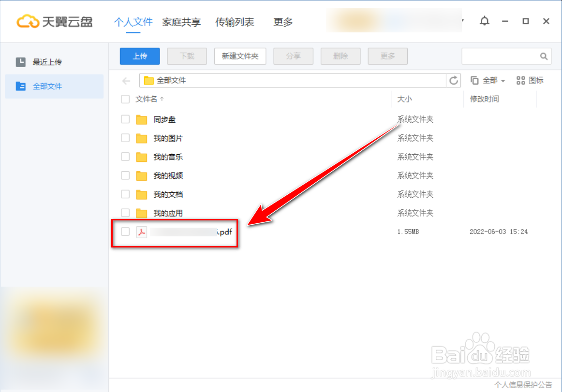Sort by 大小 column header

point(404,99)
